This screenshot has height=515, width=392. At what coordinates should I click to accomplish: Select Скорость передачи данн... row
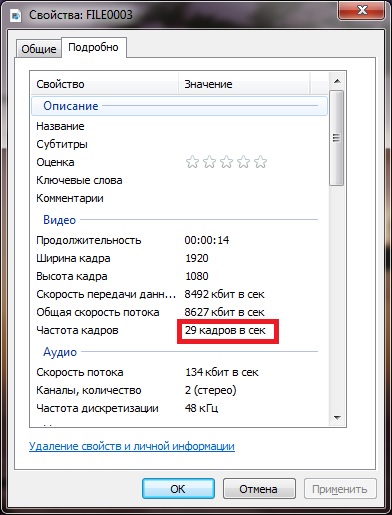click(x=179, y=294)
